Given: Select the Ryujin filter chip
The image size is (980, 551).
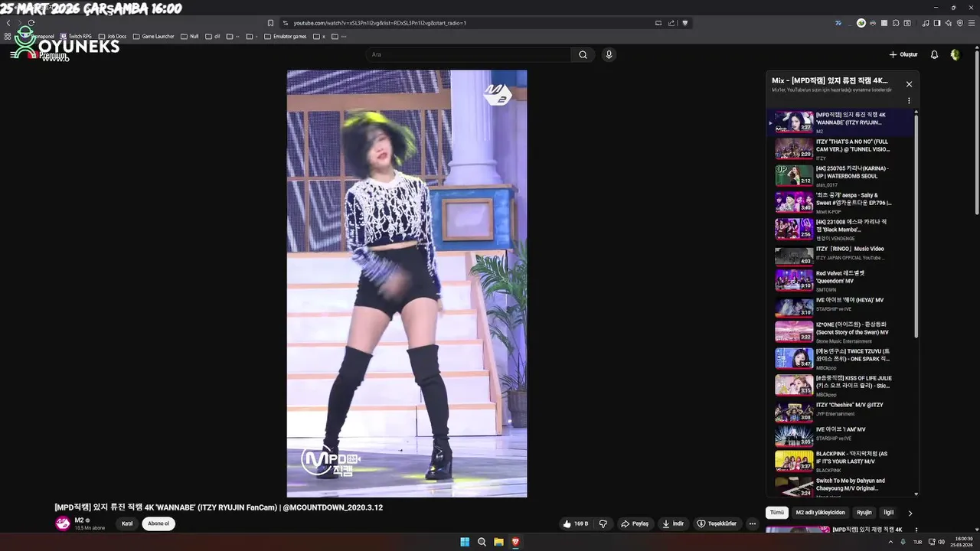Looking at the screenshot, I should click(x=864, y=513).
